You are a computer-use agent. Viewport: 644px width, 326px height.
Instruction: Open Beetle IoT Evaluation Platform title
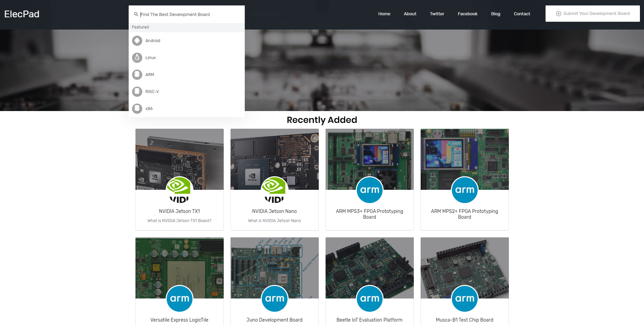click(x=370, y=320)
